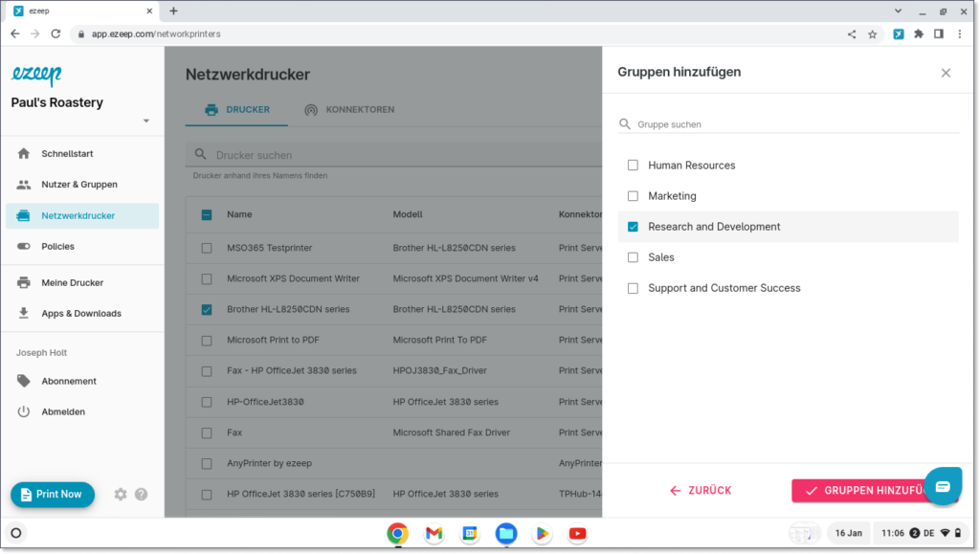
Task: Open Abonnement tag icon
Action: point(24,381)
